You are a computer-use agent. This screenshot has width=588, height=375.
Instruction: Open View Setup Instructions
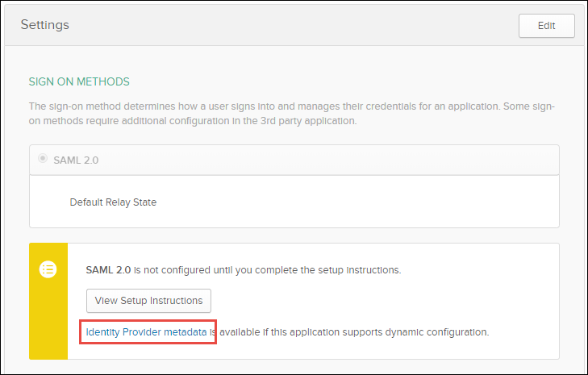tap(148, 301)
